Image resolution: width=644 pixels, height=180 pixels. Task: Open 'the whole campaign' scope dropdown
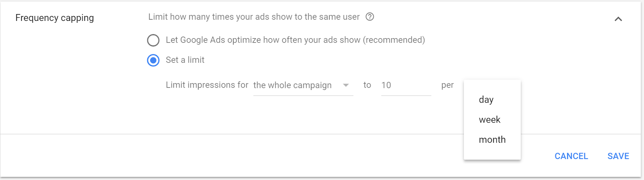pyautogui.click(x=303, y=85)
